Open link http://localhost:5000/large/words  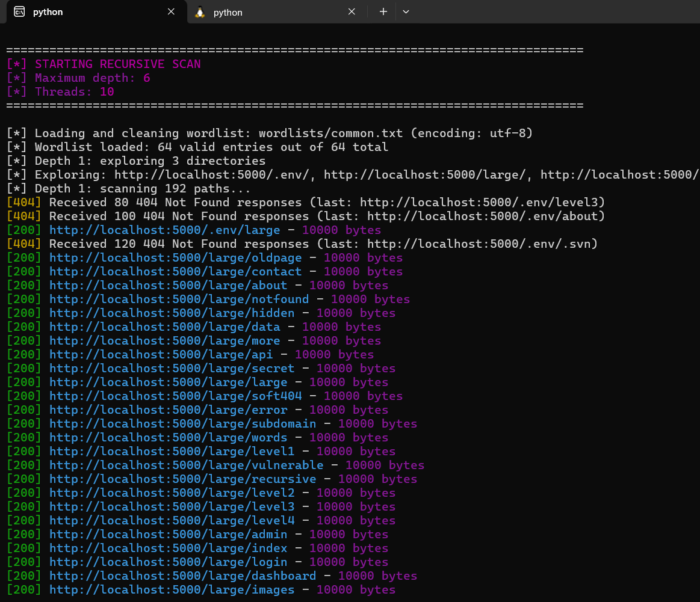[169, 437]
